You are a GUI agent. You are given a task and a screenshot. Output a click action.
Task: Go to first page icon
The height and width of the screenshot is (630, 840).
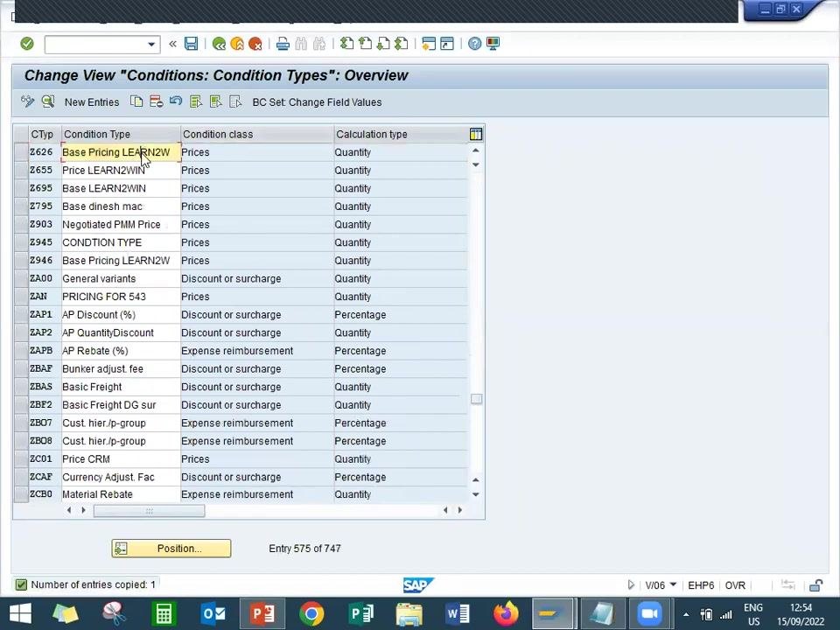click(347, 44)
